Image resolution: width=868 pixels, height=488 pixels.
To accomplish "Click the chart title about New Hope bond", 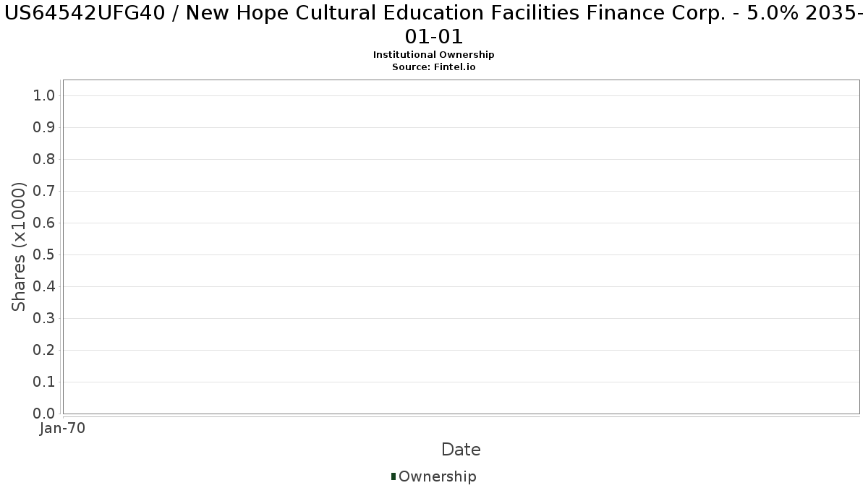I will (x=433, y=25).
